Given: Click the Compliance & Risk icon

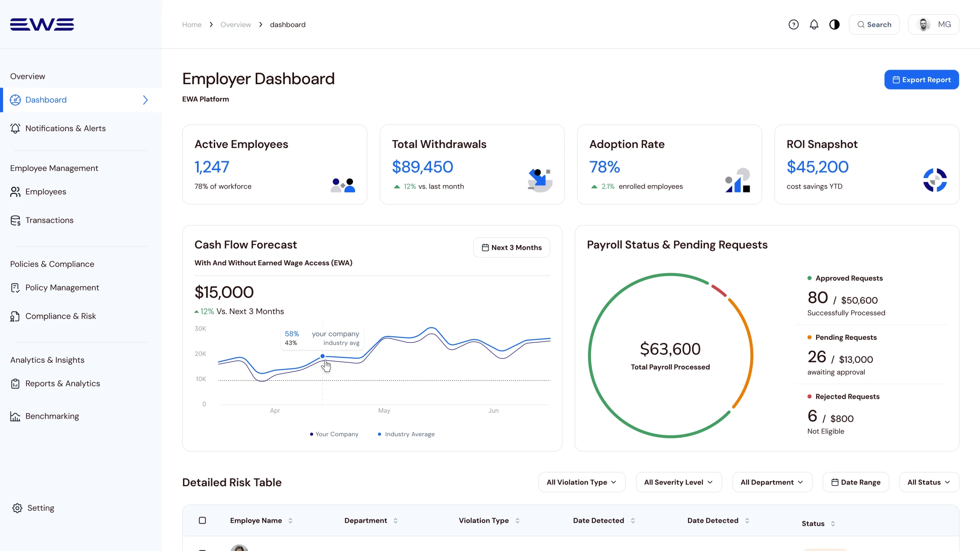Looking at the screenshot, I should [15, 316].
